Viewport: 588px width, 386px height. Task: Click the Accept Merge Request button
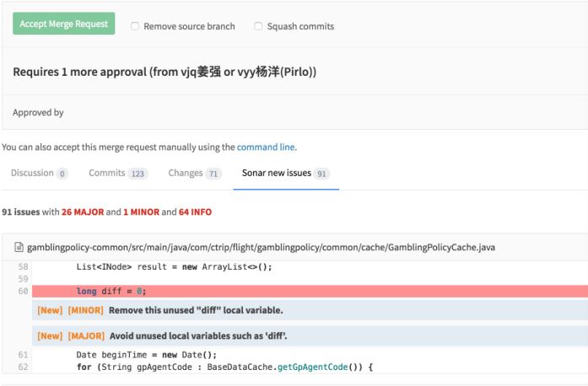click(x=63, y=24)
